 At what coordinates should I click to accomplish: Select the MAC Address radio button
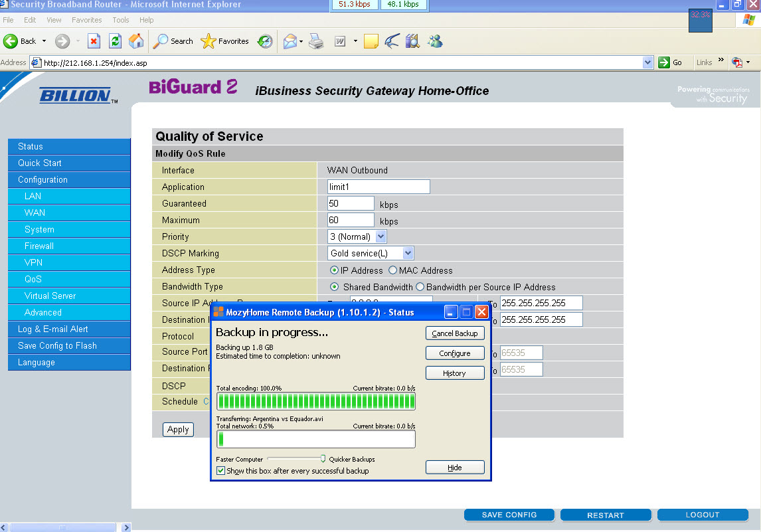tap(392, 270)
